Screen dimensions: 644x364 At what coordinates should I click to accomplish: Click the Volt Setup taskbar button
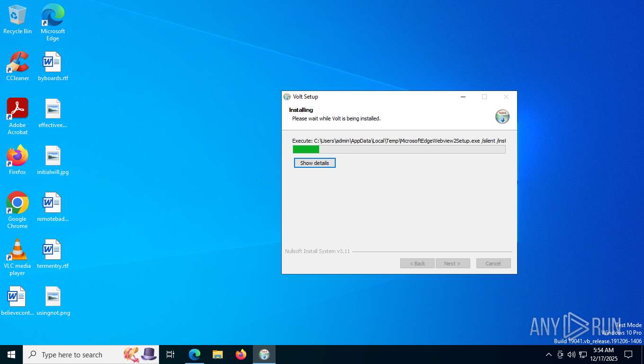coord(264,355)
